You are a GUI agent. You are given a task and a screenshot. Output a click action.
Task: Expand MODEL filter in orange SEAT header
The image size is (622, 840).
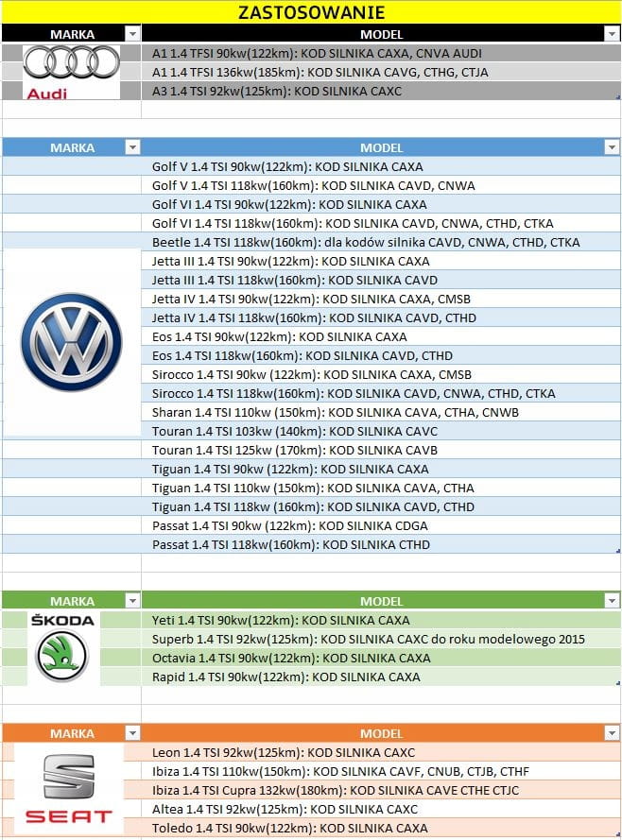coord(611,733)
